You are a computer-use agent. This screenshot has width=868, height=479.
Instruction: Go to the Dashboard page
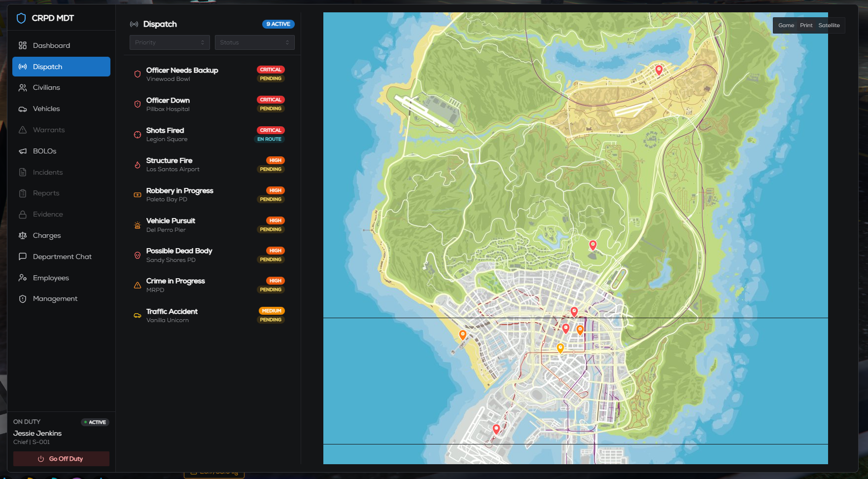[x=61, y=45]
